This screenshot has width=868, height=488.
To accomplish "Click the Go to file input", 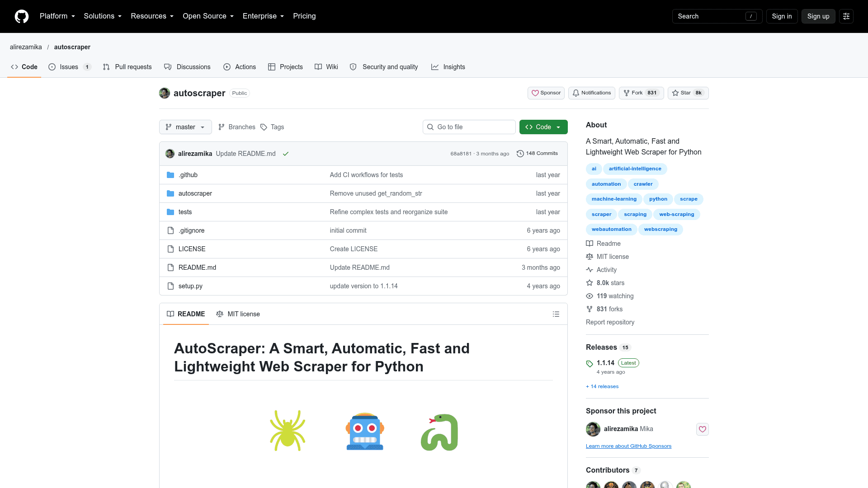I will (469, 127).
